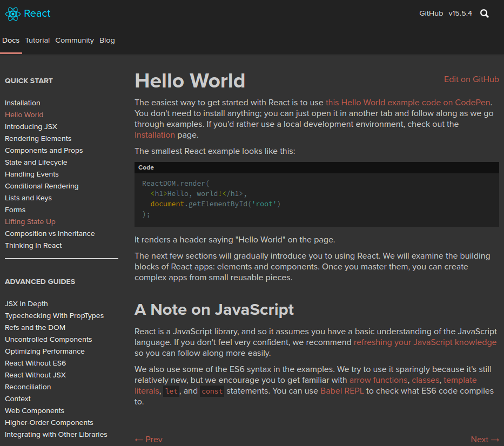Click the ReactDOM.render( code line
Screen dimensions: 504x446
pyautogui.click(x=176, y=183)
